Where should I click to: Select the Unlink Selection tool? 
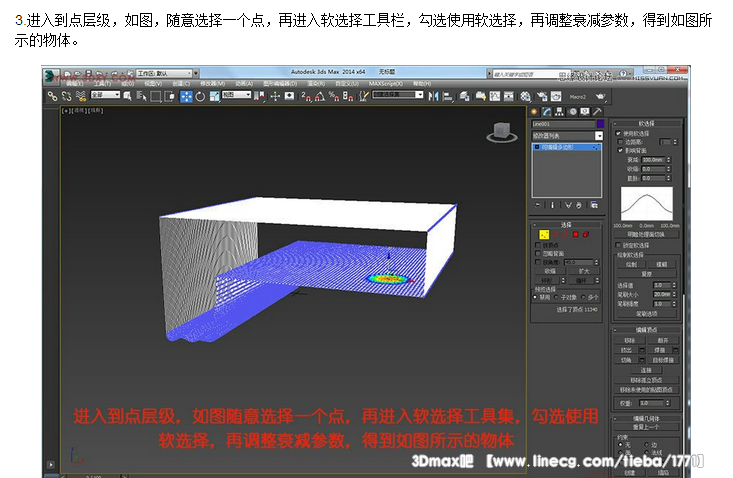[66, 96]
